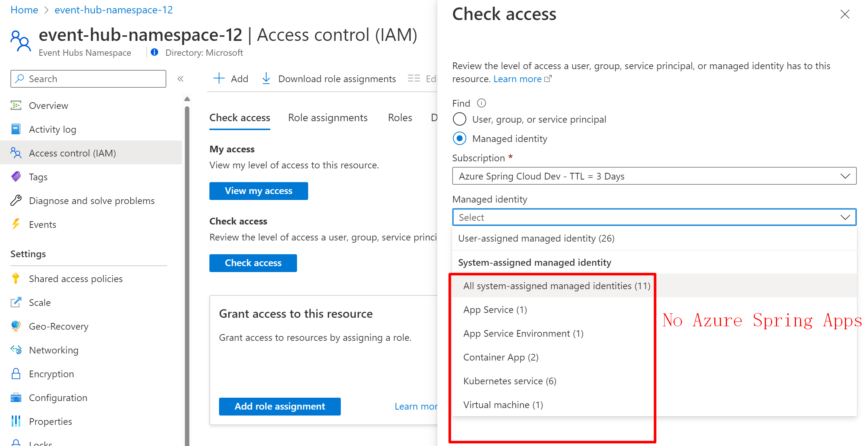Click the Add plus icon
Image resolution: width=868 pixels, height=446 pixels.
coord(219,78)
